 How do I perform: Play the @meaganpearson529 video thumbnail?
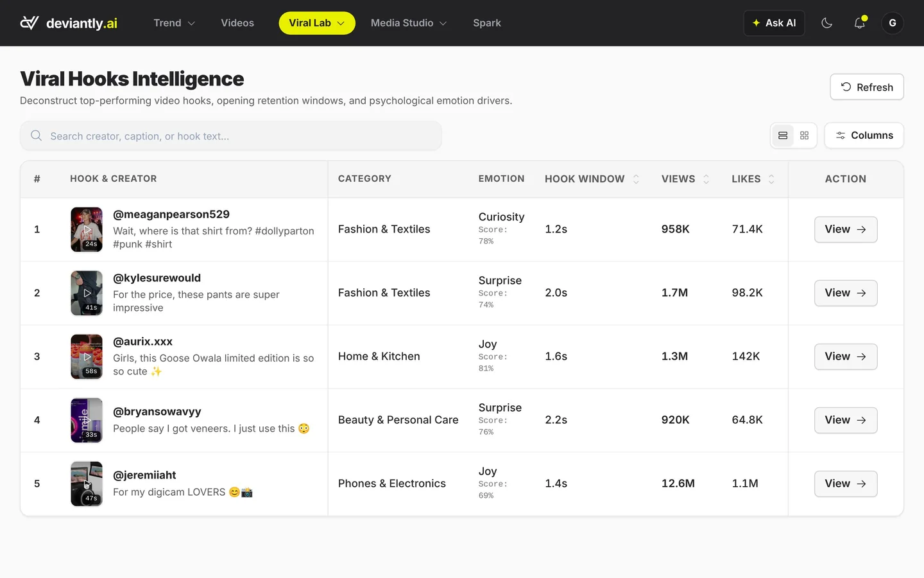pyautogui.click(x=87, y=229)
